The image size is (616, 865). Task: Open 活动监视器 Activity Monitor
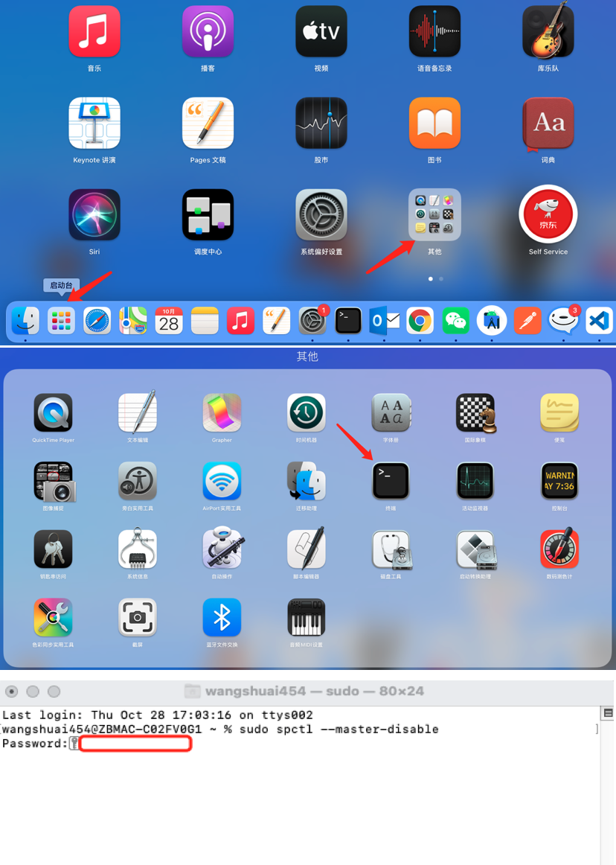click(x=475, y=481)
